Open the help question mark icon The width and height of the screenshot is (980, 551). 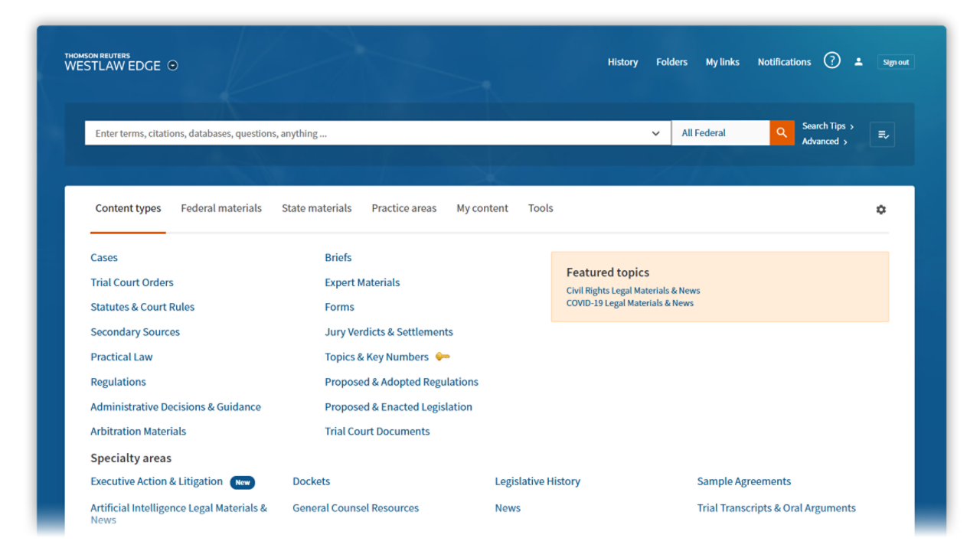click(831, 61)
